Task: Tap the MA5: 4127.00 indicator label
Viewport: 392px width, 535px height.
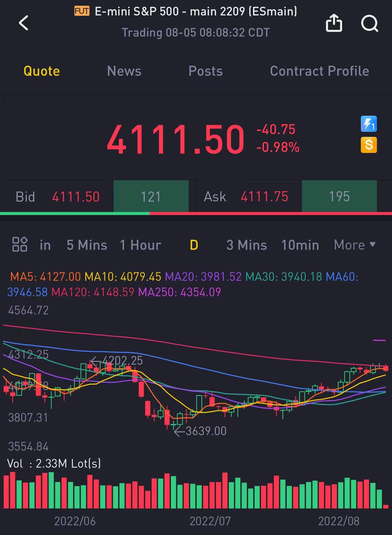Action: 46,277
